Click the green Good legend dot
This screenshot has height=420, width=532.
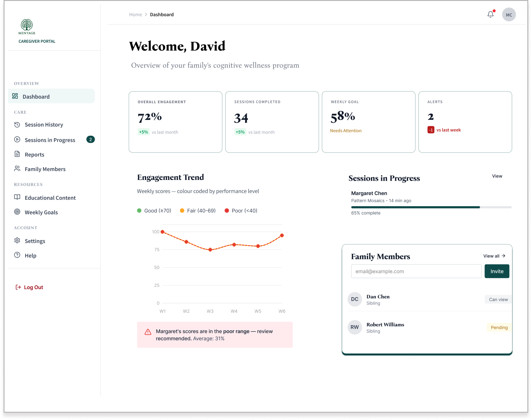[x=139, y=211]
